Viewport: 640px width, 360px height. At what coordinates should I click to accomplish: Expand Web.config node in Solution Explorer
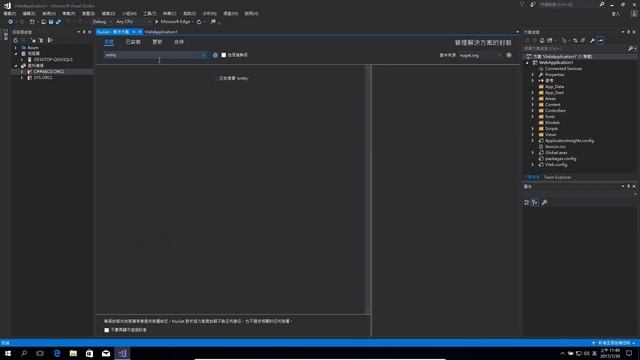[x=533, y=164]
